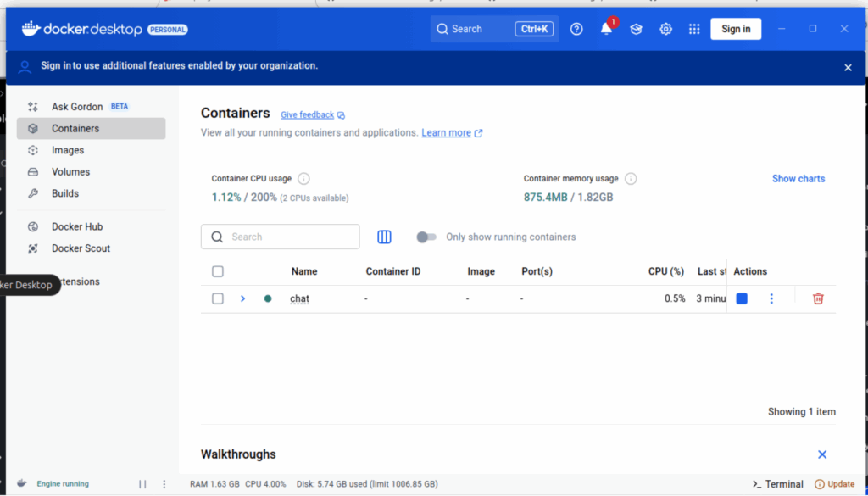Open the notifications bell
The width and height of the screenshot is (868, 496).
[607, 29]
